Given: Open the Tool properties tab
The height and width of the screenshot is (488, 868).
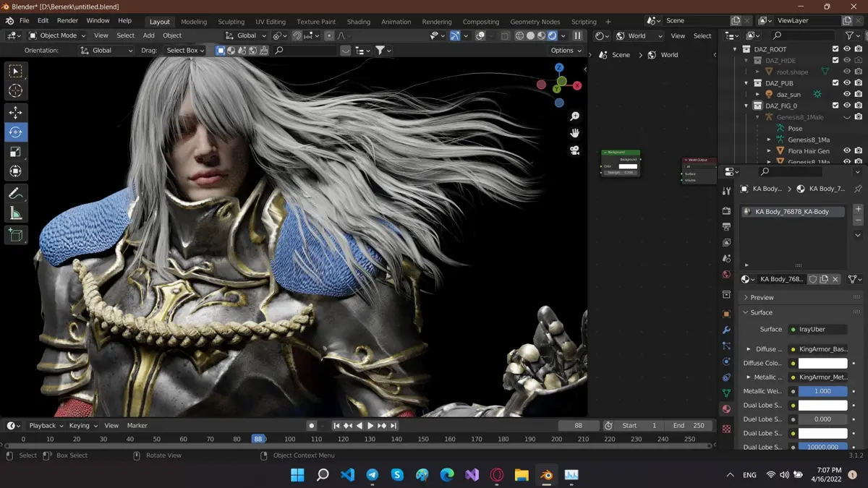Looking at the screenshot, I should [726, 191].
